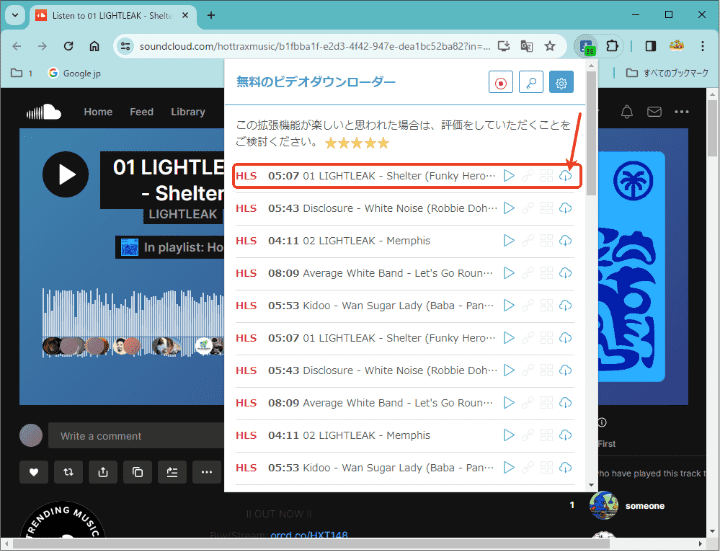
Task: Open SoundCloud Home tab
Action: [98, 112]
